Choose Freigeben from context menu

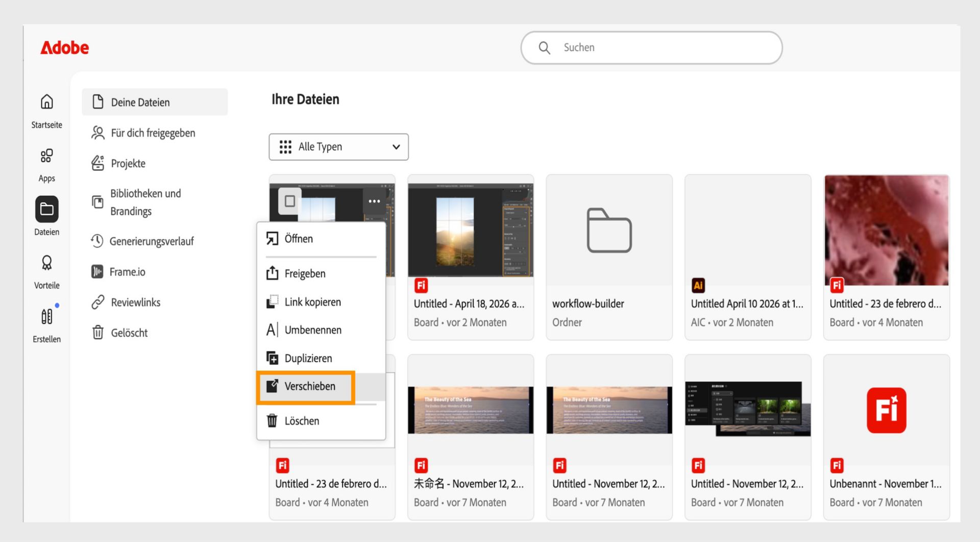(321, 273)
